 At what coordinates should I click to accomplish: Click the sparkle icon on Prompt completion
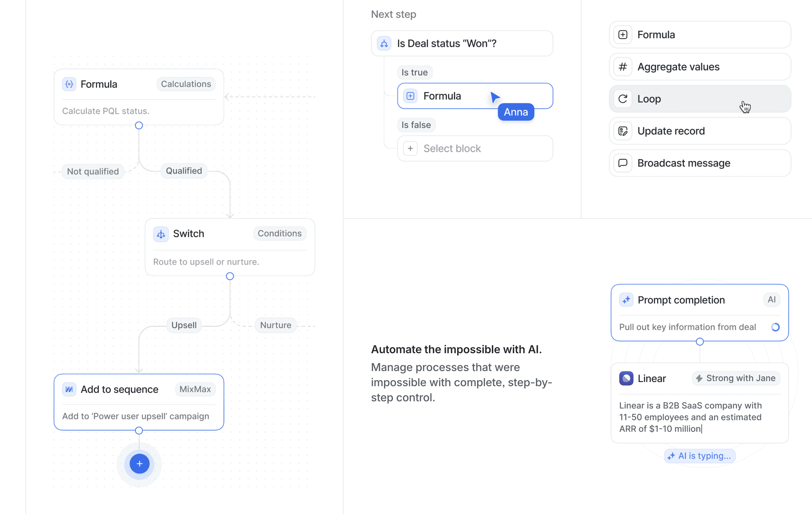point(626,300)
